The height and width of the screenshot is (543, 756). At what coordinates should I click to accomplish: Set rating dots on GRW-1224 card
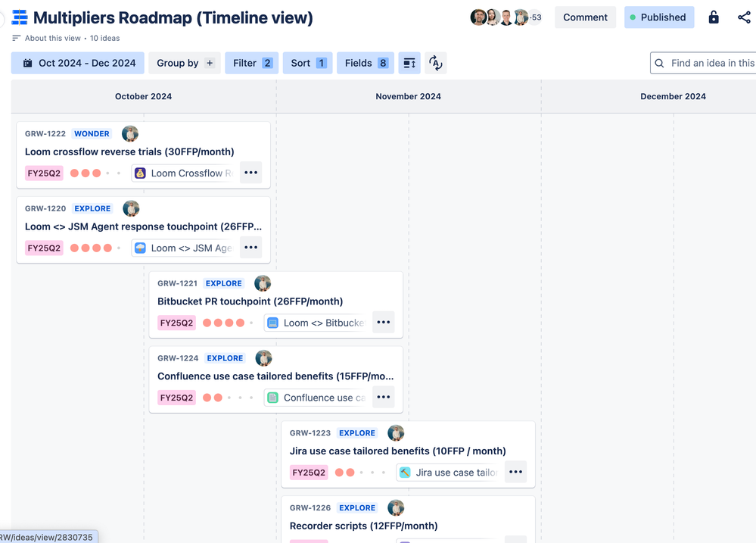pyautogui.click(x=228, y=398)
